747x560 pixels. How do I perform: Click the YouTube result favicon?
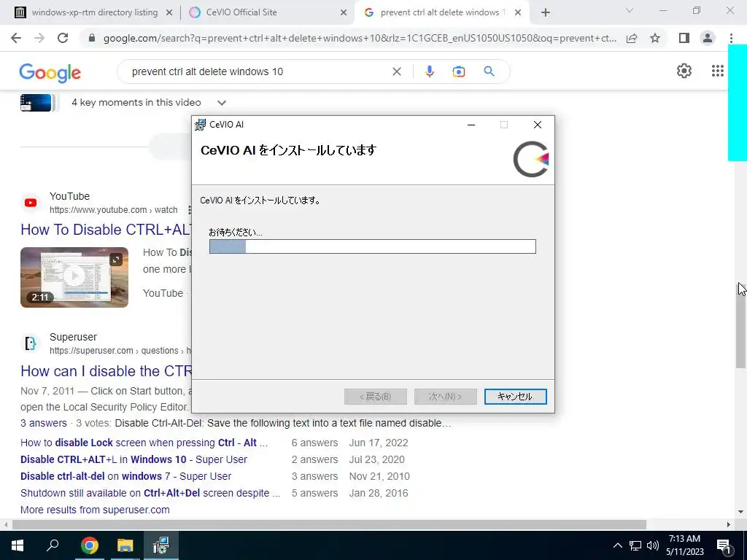point(31,203)
